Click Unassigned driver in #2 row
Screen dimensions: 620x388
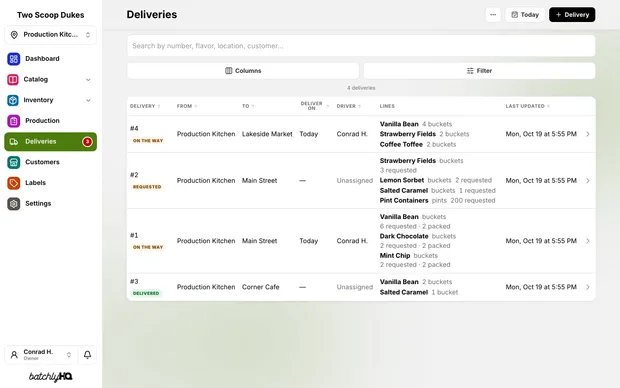click(355, 181)
